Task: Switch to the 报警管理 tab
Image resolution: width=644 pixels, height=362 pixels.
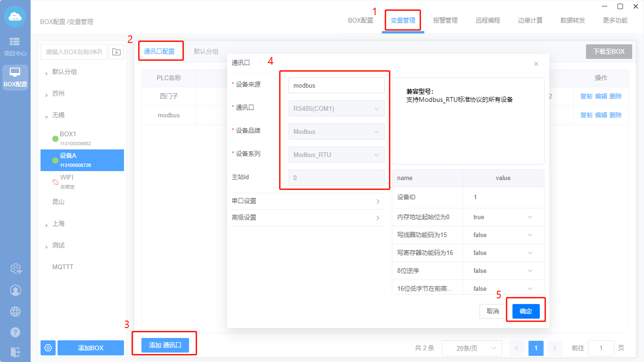Action: [446, 20]
